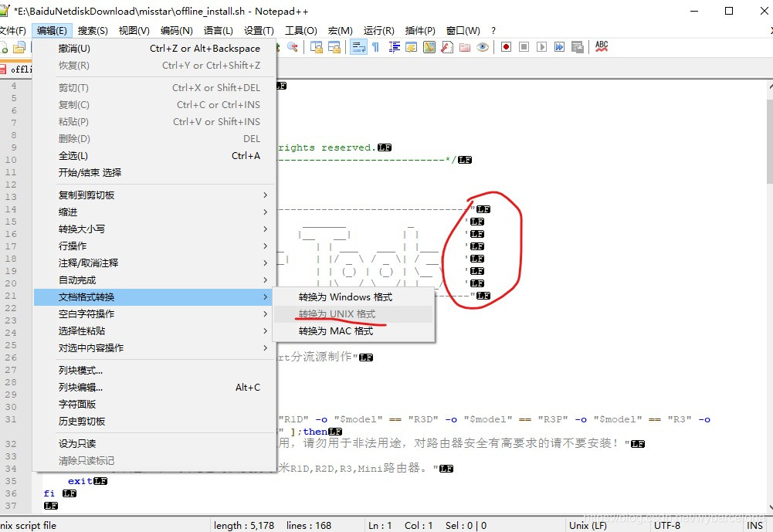773x532 pixels.
Task: Click the length : 5,178 status text
Action: [244, 526]
